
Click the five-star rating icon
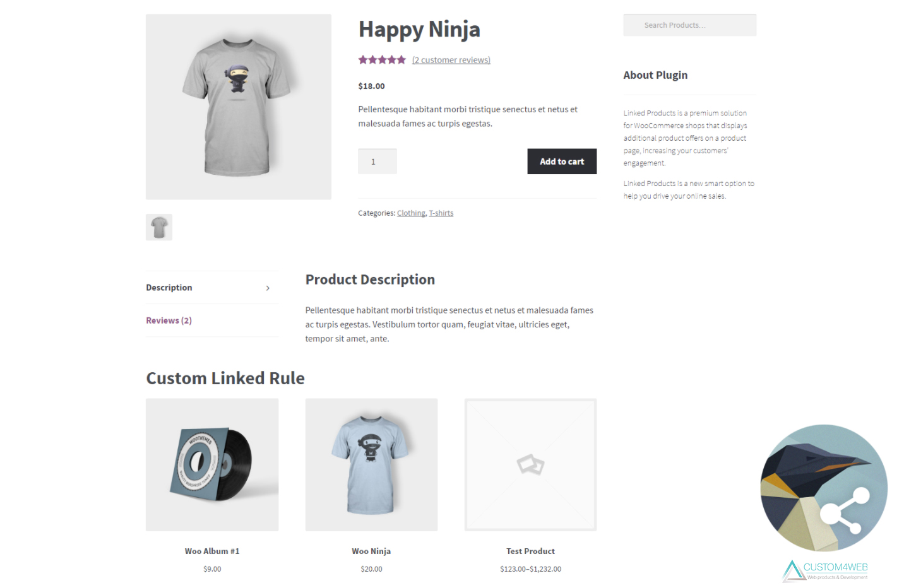(x=382, y=60)
